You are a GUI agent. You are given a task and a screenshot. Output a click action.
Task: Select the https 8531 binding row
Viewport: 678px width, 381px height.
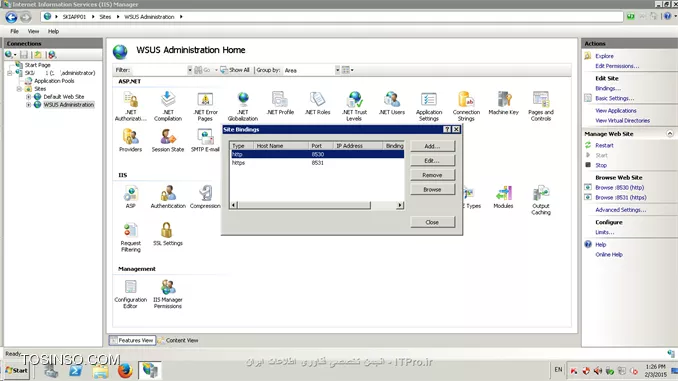pyautogui.click(x=317, y=163)
